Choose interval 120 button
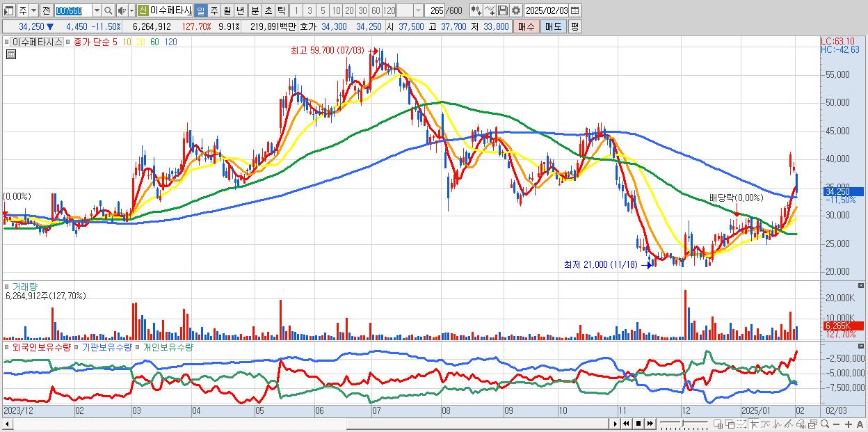Image resolution: width=868 pixels, height=432 pixels. (x=389, y=10)
